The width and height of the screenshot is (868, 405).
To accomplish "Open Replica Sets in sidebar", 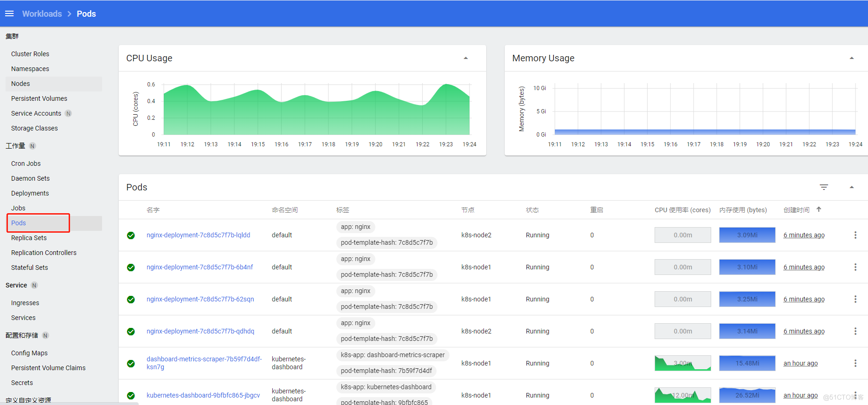I will pos(29,238).
